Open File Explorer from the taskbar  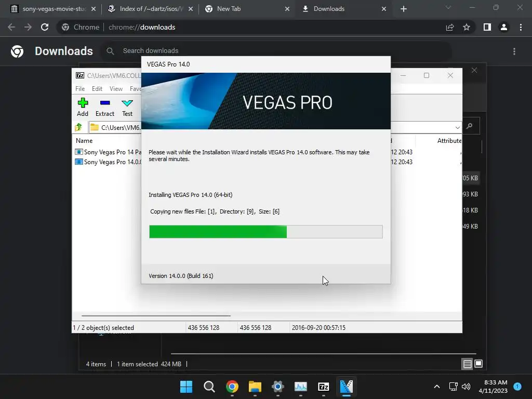tap(255, 387)
